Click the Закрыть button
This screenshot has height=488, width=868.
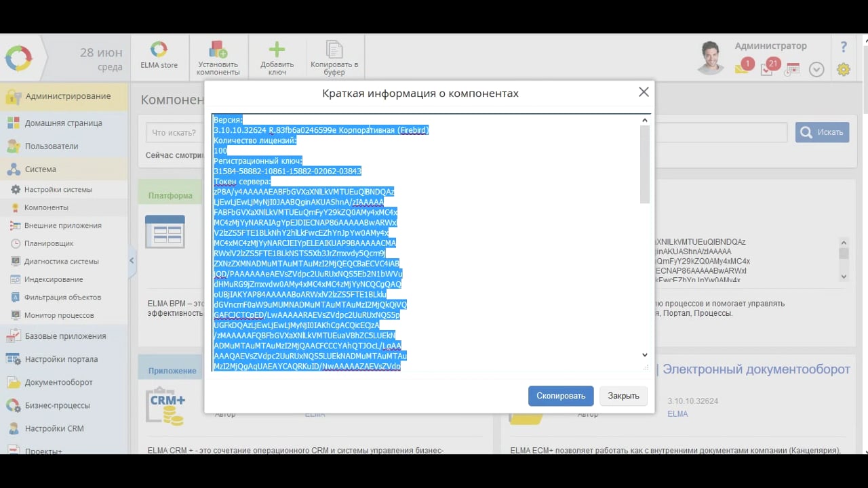click(623, 396)
